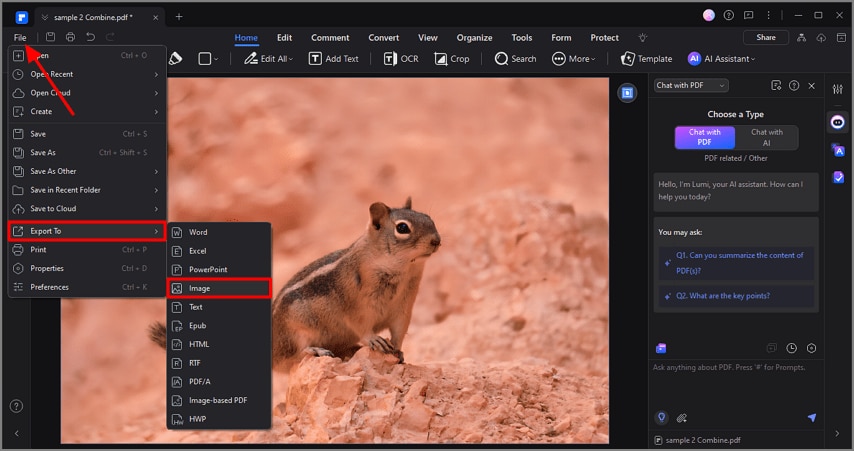Export to RTF format
This screenshot has height=451, width=854.
[x=219, y=363]
